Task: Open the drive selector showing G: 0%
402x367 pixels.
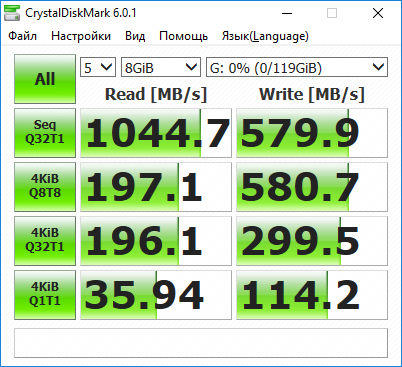Action: coord(297,68)
